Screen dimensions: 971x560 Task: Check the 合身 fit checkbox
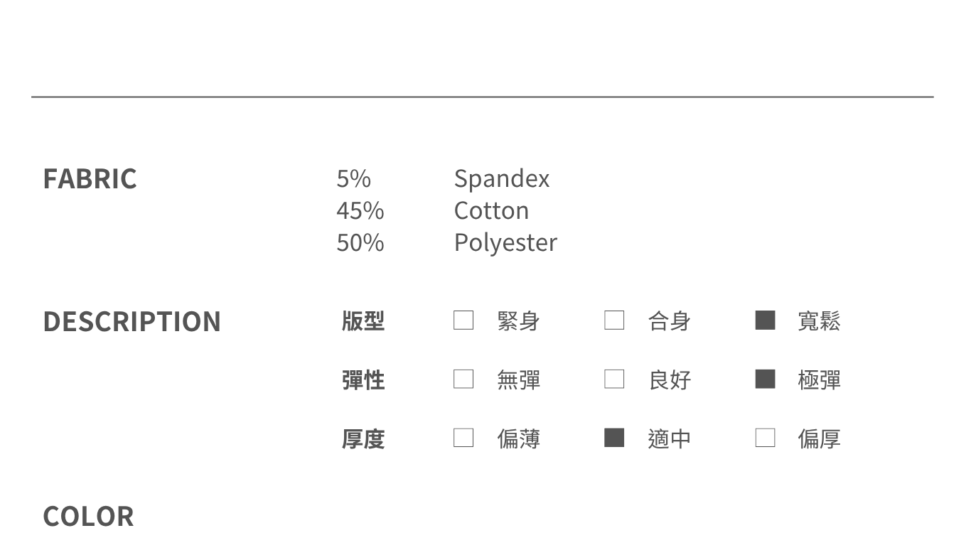[x=614, y=321]
